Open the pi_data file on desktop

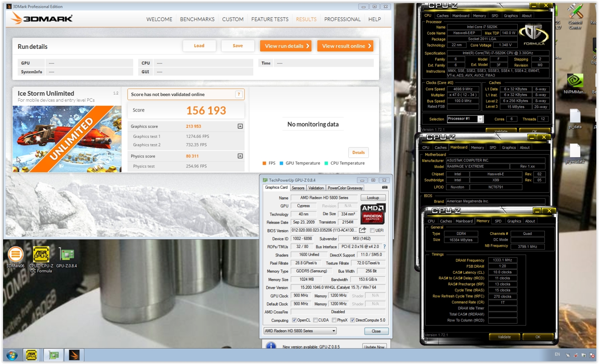click(575, 119)
